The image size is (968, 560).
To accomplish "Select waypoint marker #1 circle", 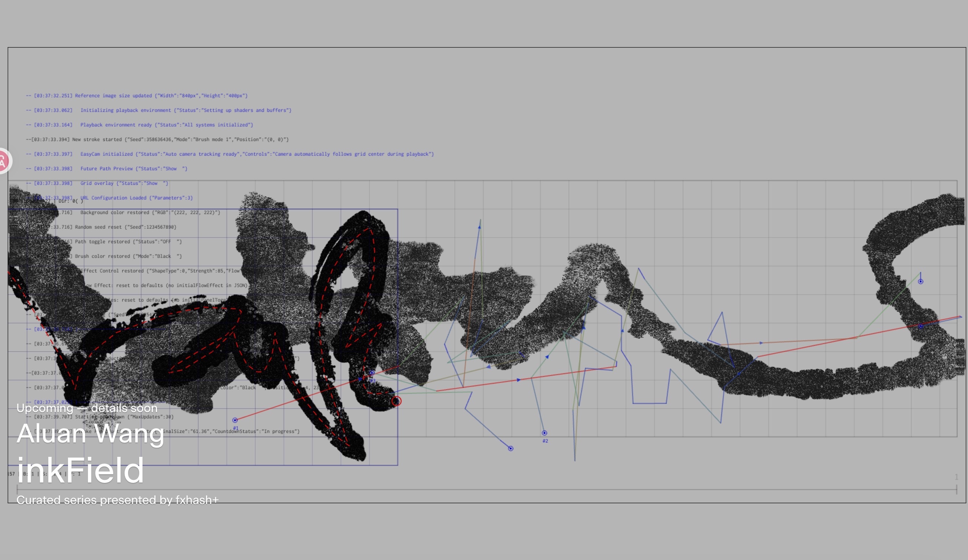I will coord(235,420).
